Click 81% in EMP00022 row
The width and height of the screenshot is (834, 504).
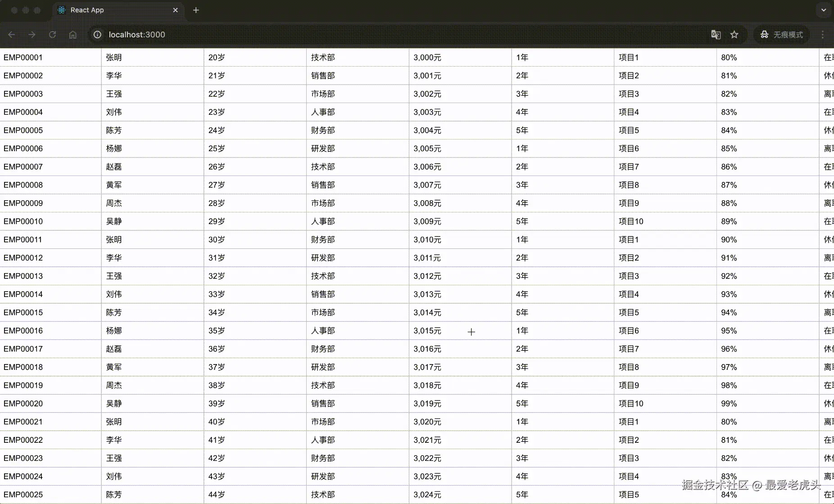[729, 440]
